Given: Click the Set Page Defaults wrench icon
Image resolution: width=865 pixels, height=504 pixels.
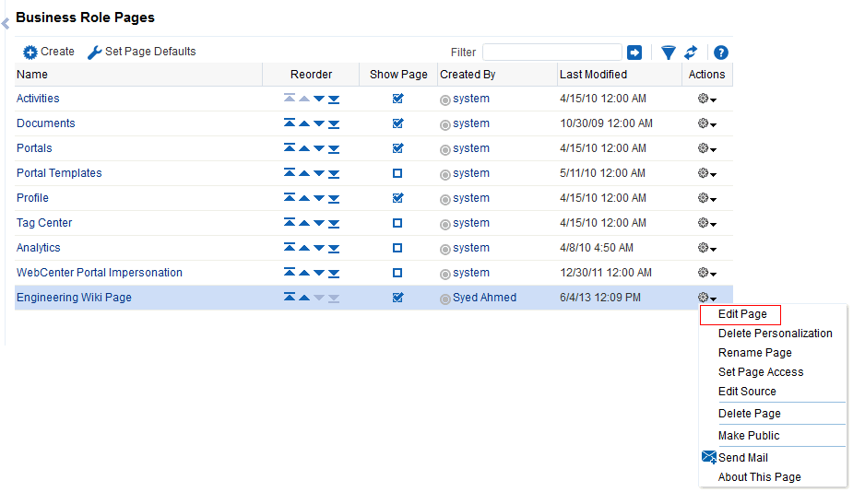Looking at the screenshot, I should click(x=95, y=52).
